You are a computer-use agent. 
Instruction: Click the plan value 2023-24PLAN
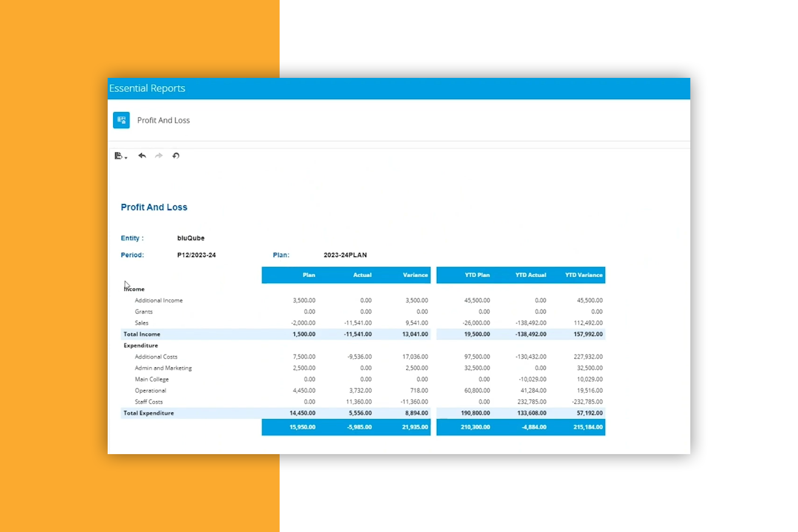point(345,255)
